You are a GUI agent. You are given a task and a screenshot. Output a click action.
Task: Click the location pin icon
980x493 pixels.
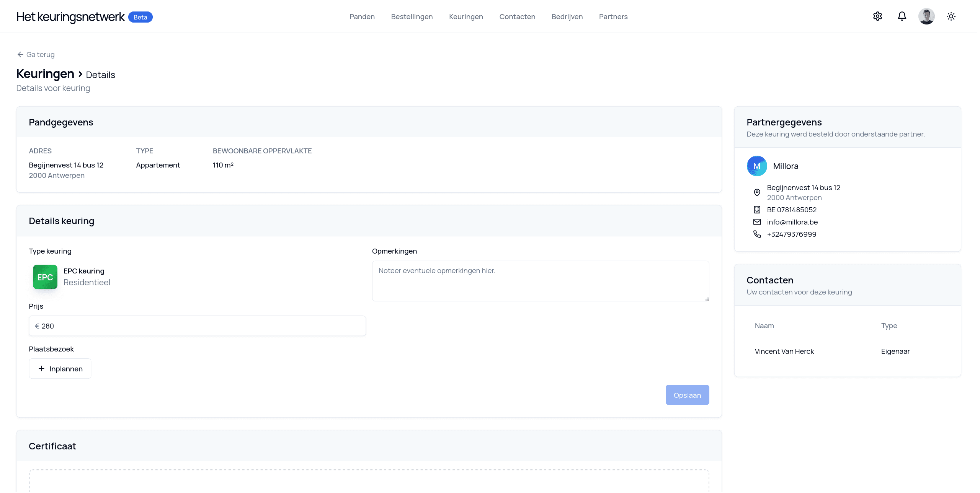(757, 192)
